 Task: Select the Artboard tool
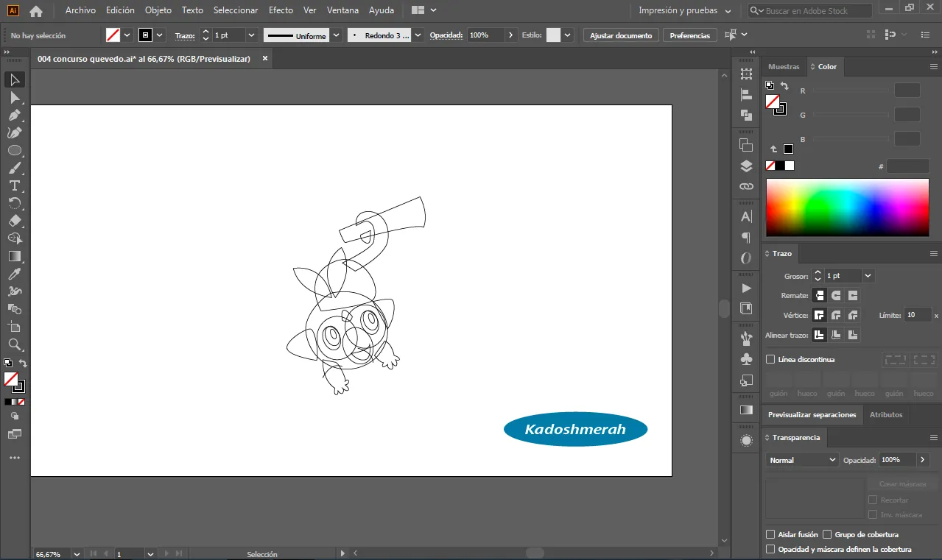(14, 327)
